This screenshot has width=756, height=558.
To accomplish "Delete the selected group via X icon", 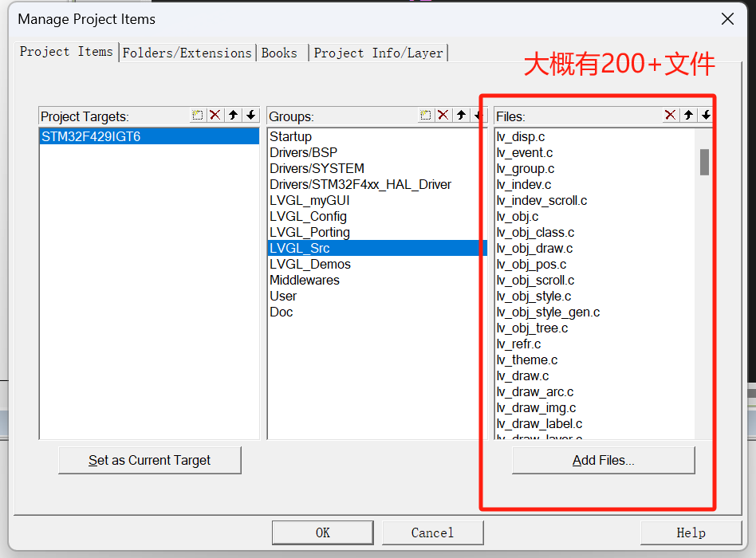I will coord(443,116).
